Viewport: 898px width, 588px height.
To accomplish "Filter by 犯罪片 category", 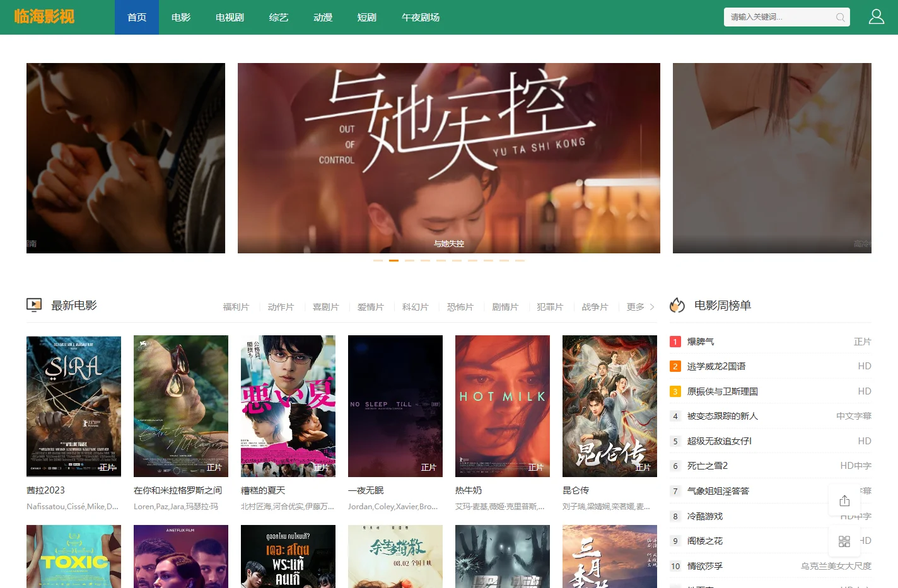I will 550,307.
